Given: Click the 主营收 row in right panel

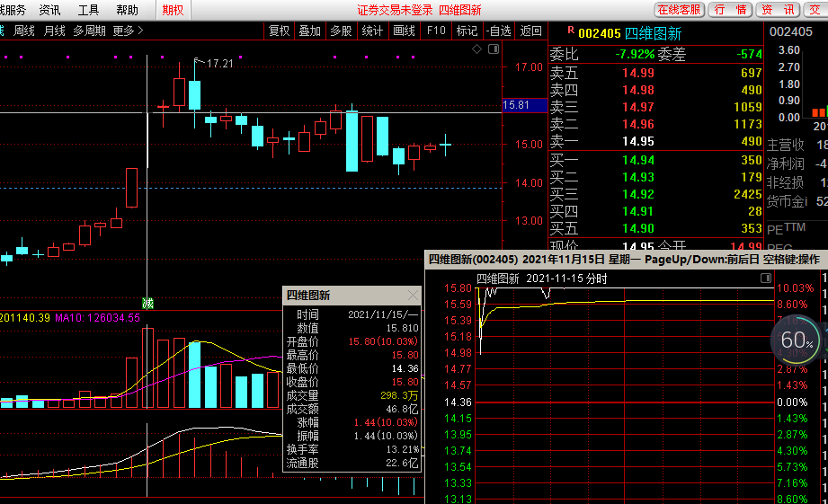Looking at the screenshot, I should point(797,145).
